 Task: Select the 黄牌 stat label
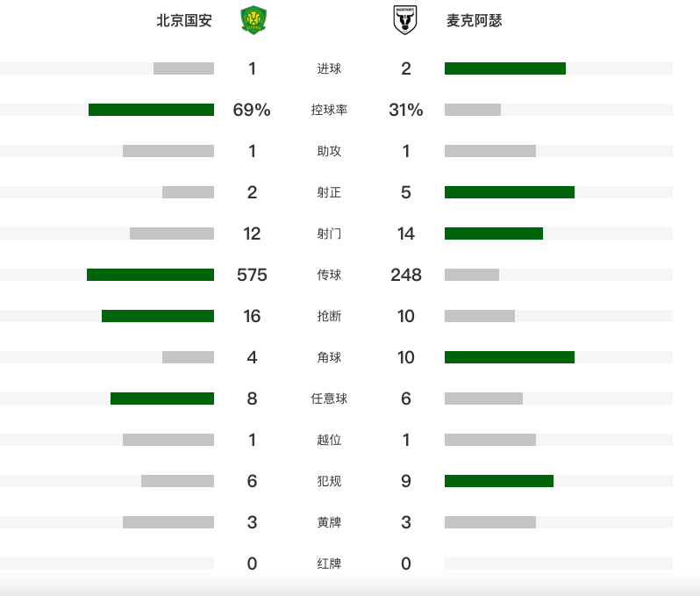[x=329, y=522]
